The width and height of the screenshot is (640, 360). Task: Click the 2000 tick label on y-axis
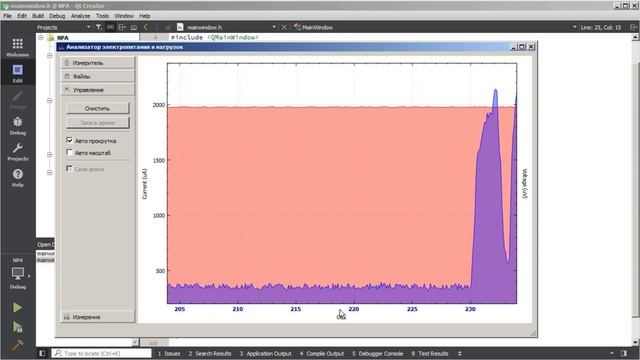click(159, 105)
